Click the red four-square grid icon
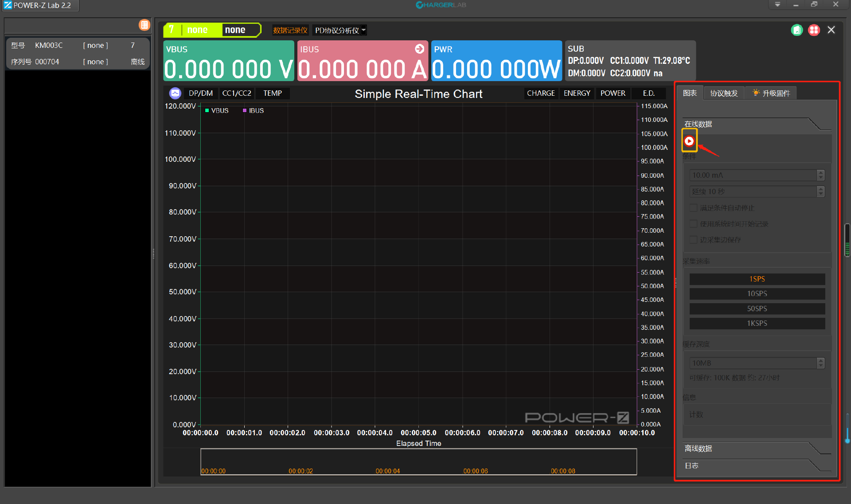The width and height of the screenshot is (851, 504). click(814, 30)
